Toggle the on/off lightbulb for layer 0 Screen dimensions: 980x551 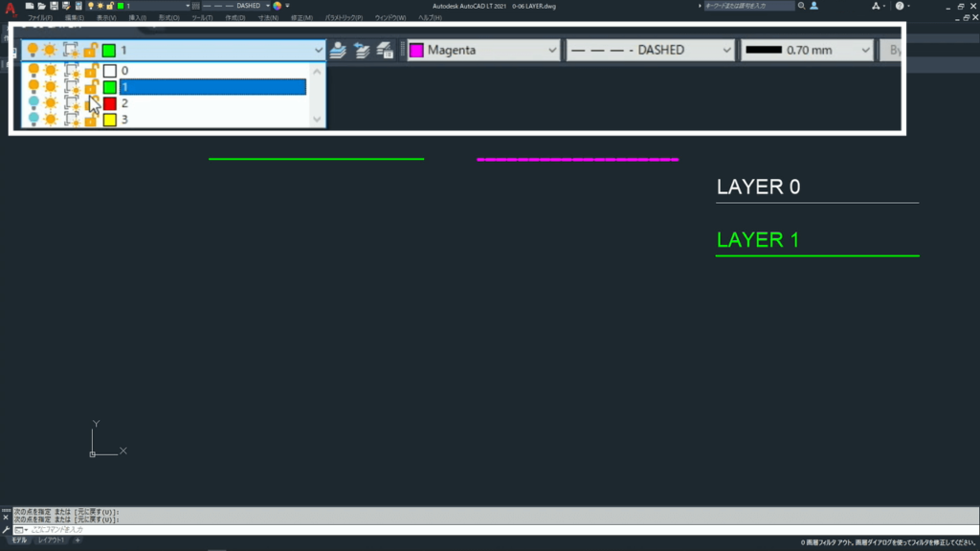tap(33, 70)
